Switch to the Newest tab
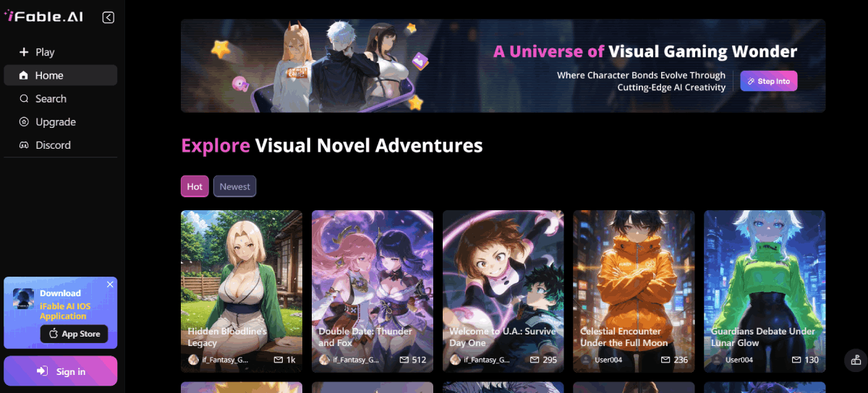The width and height of the screenshot is (868, 393). click(234, 186)
